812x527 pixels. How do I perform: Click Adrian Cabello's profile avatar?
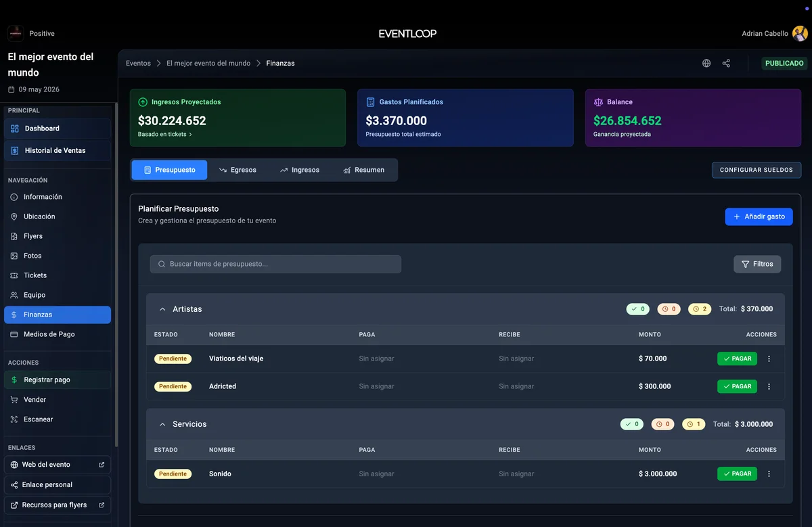click(x=799, y=33)
